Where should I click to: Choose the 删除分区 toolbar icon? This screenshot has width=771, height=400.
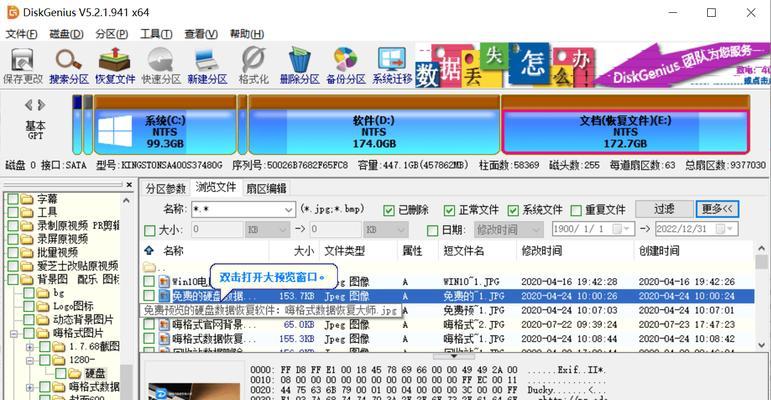pyautogui.click(x=299, y=65)
